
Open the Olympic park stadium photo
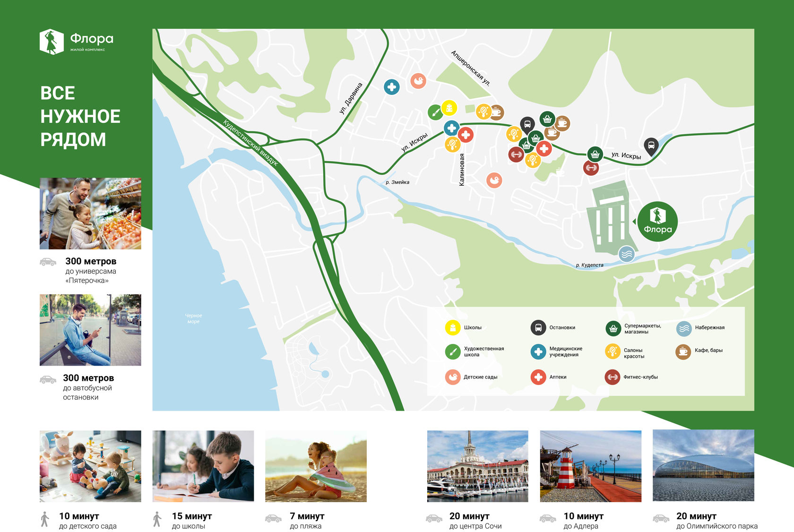(703, 466)
